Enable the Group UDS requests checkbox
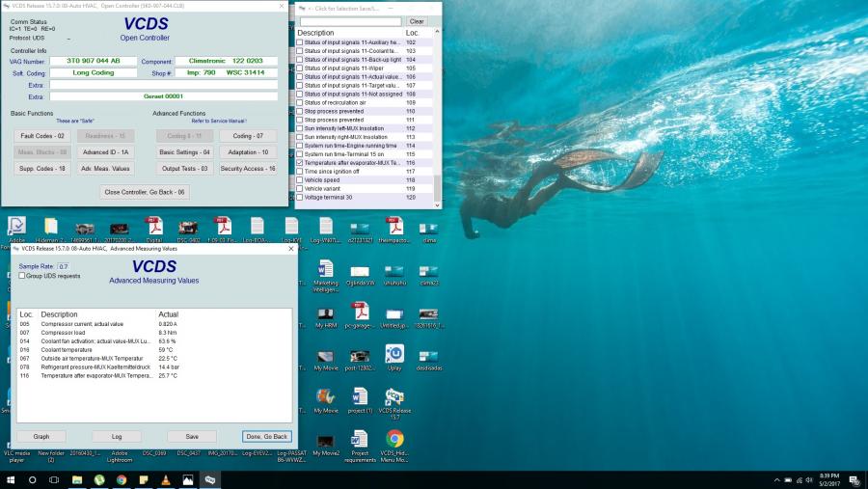868x489 pixels. 22,276
